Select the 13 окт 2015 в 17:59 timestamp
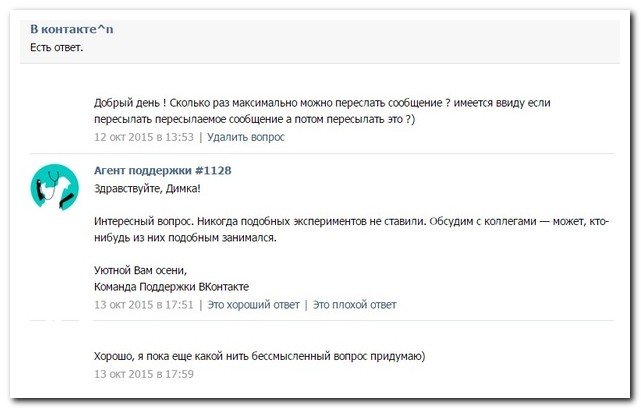Viewport: 641px width, 409px height. 144,374
